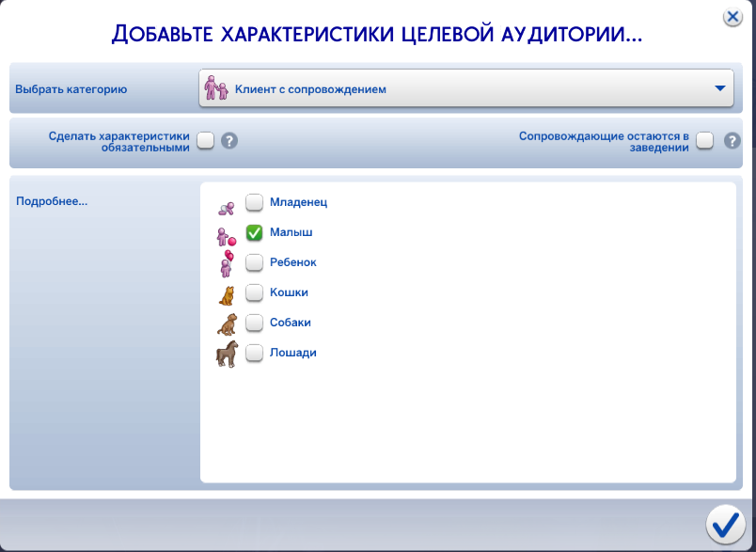Viewport: 756px width, 552px height.
Task: Click the dialog title Добавьте характеристики
Action: (x=376, y=34)
